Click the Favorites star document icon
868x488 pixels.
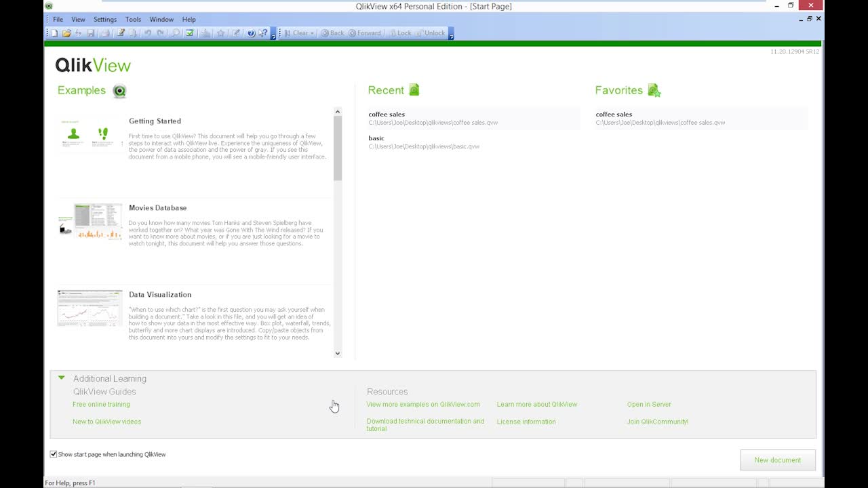(654, 90)
